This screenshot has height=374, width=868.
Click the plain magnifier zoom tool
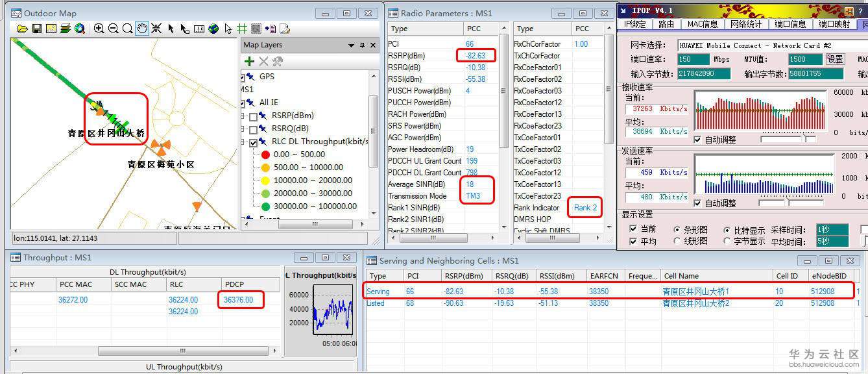[128, 29]
